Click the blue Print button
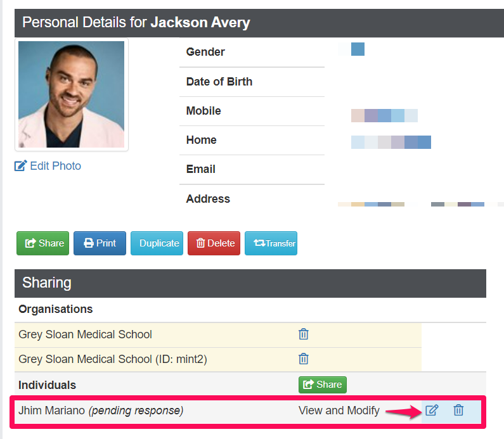Image resolution: width=504 pixels, height=439 pixels. coord(100,243)
